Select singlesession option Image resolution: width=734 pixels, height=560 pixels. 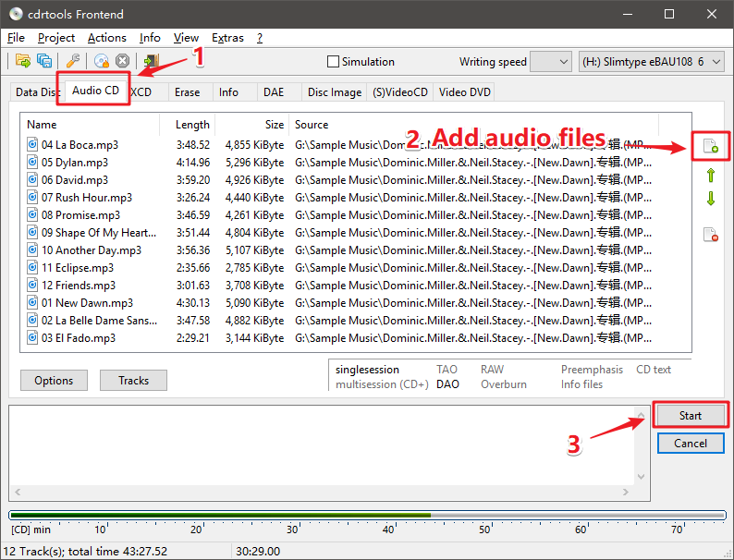[x=367, y=370]
